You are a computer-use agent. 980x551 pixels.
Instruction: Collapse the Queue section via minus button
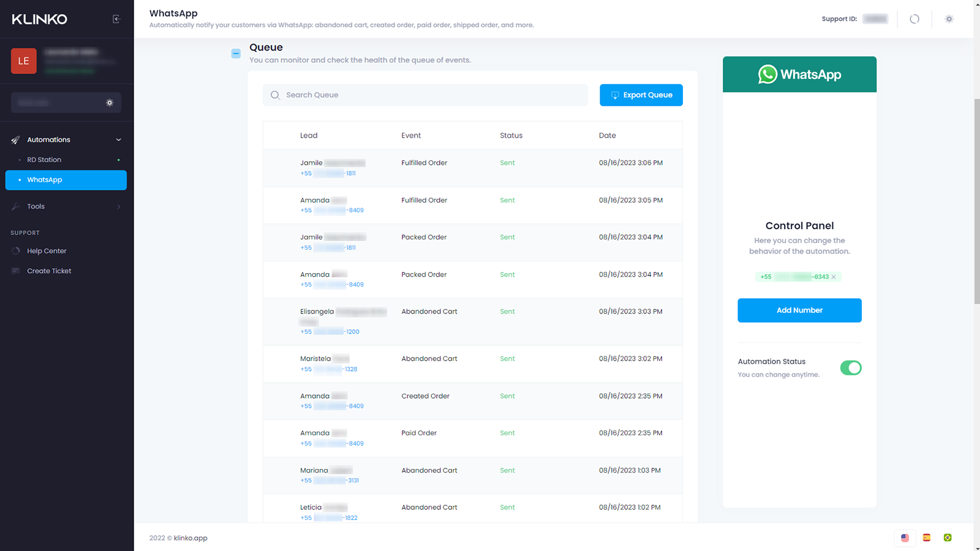pyautogui.click(x=236, y=53)
